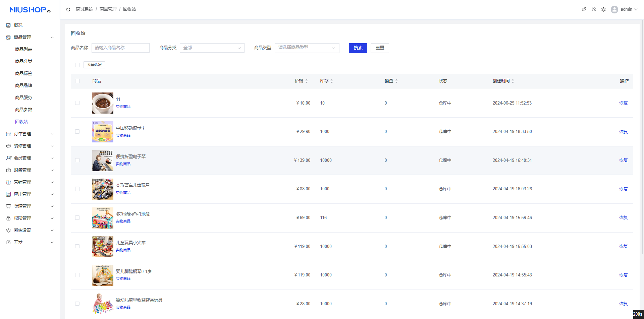Go to 商品列表 in the sidebar

23,49
